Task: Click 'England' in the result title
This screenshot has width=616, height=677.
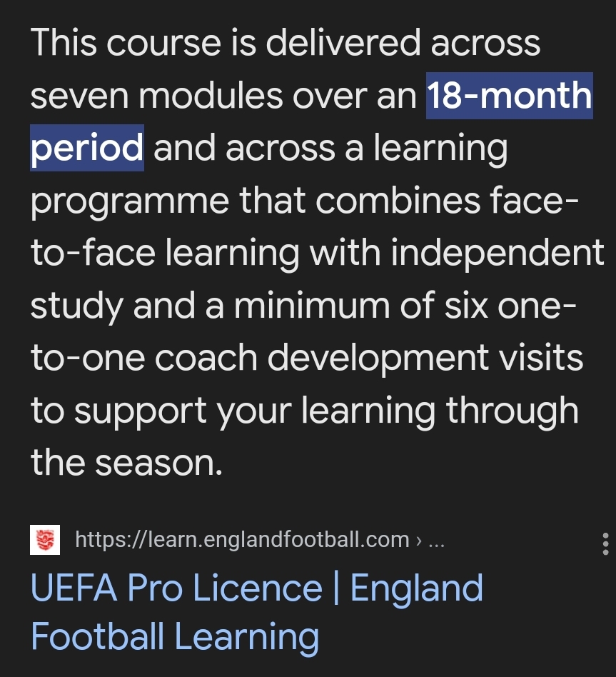Action: (417, 588)
